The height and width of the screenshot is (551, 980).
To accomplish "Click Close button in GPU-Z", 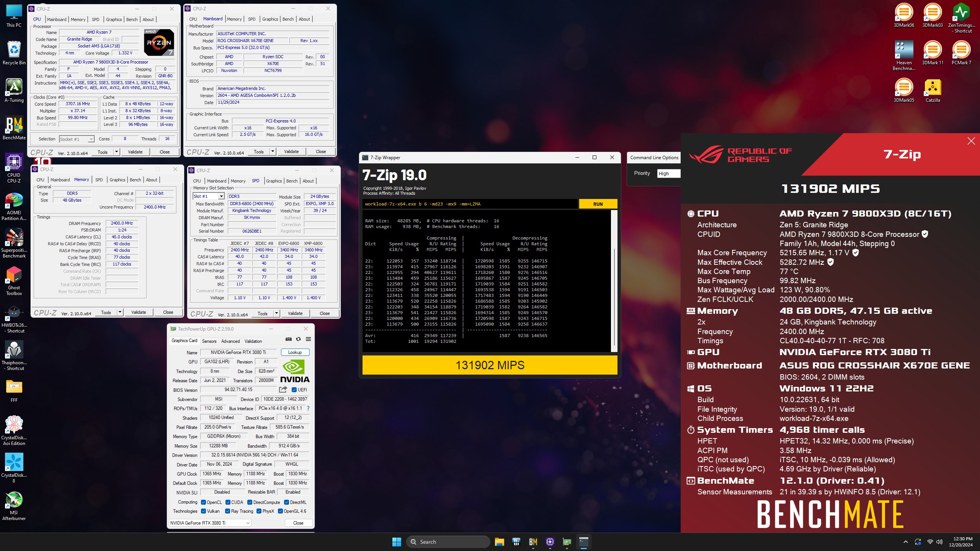I will pos(298,523).
